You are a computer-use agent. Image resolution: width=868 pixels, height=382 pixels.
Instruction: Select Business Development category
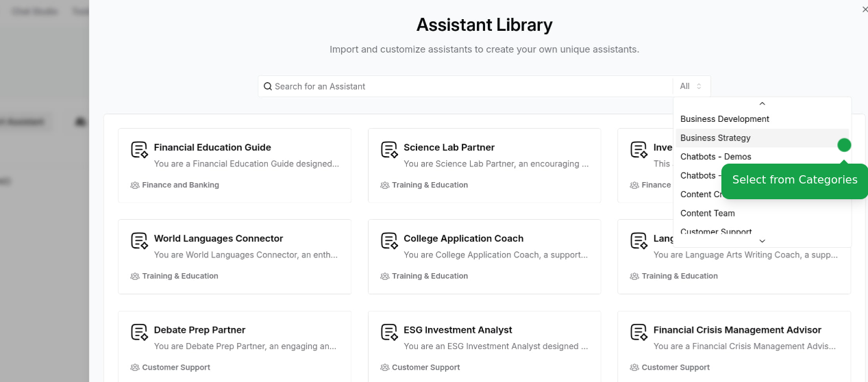coord(762,119)
